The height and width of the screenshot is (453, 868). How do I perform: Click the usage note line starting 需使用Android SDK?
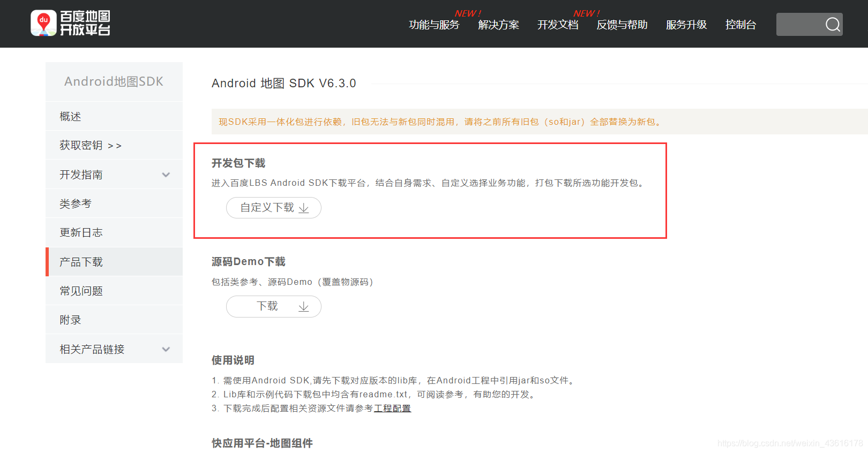click(x=394, y=380)
